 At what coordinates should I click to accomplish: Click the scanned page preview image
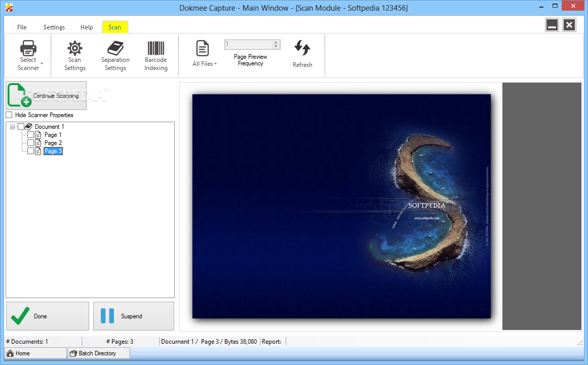tap(341, 206)
